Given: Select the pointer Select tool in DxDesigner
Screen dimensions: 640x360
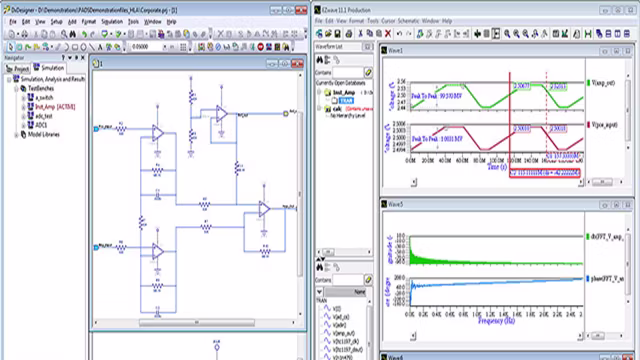Looking at the screenshot, I should 11,47.
